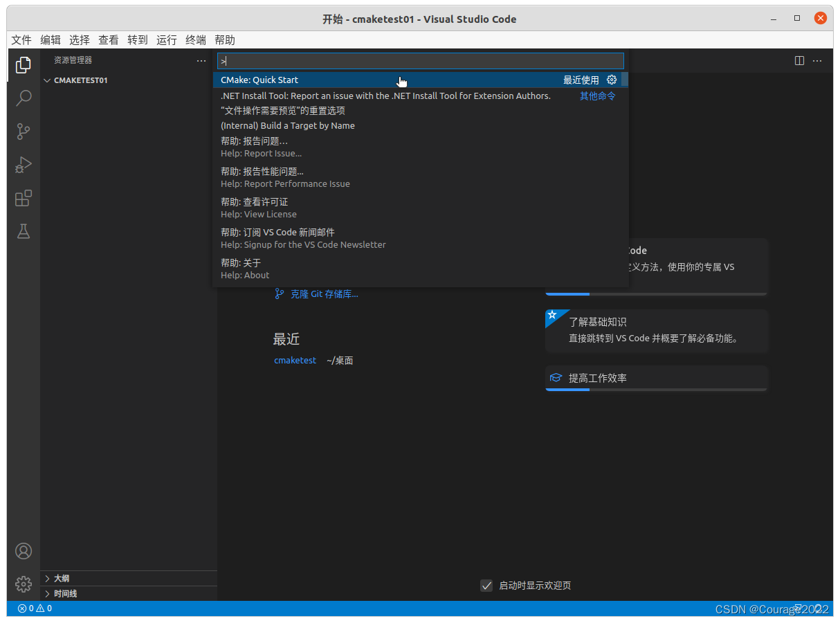Select Build a Target by Name command
The height and width of the screenshot is (623, 840).
point(417,126)
